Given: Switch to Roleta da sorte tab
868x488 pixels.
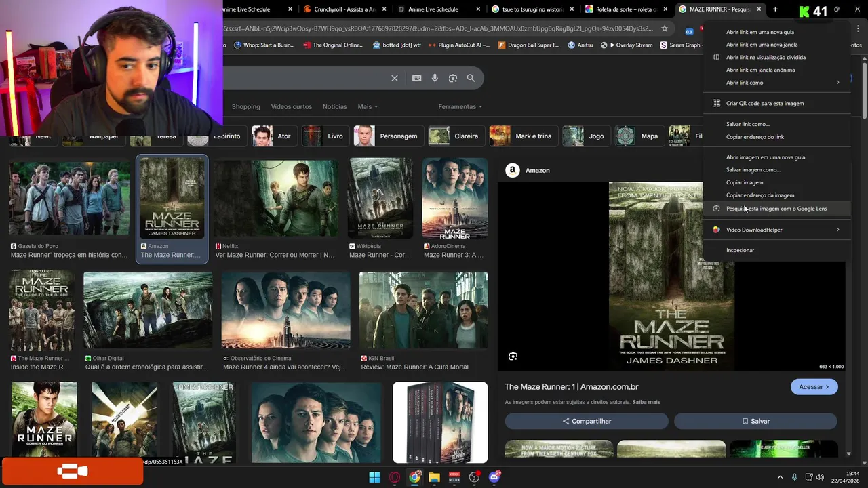Looking at the screenshot, I should [626, 9].
